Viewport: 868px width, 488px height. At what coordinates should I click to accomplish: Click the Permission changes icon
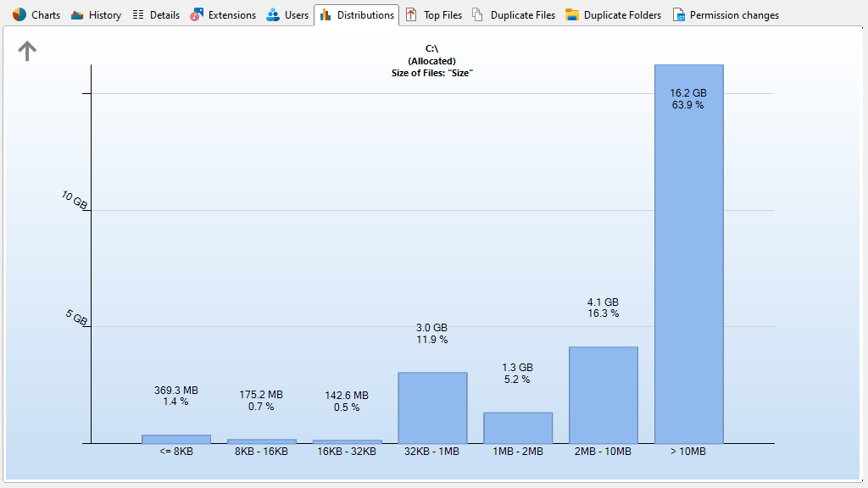678,14
